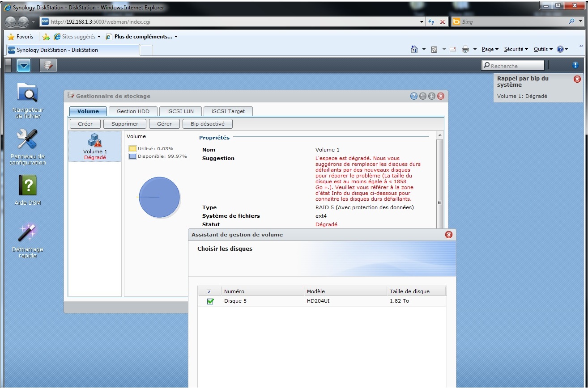Switch to the iSCSI Target tab
The image size is (588, 388).
(228, 111)
